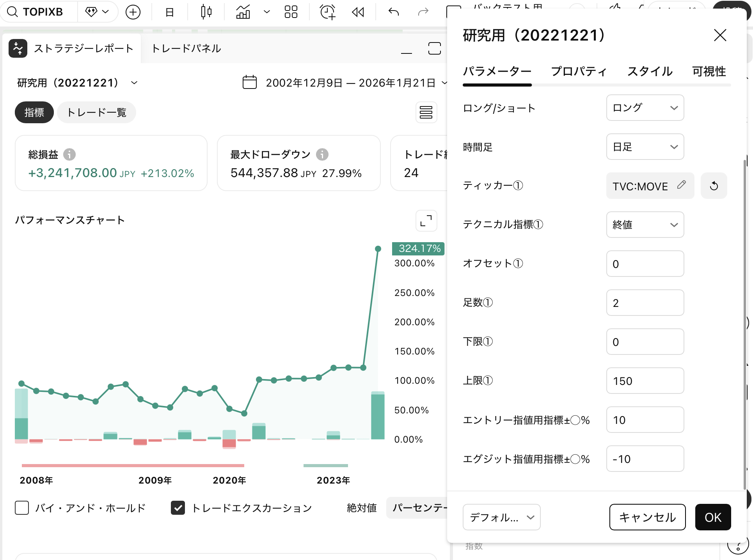
Task: Open the 時間足 dropdown showing 日足
Action: click(645, 147)
